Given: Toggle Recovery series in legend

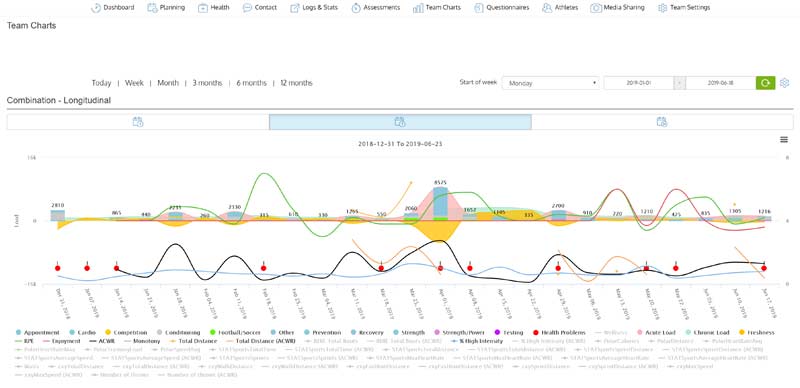Looking at the screenshot, I should point(367,332).
